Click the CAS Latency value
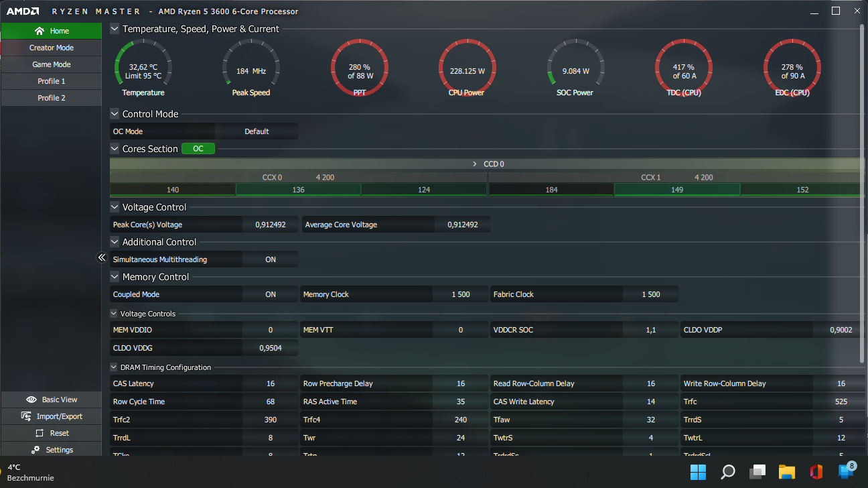 pyautogui.click(x=271, y=383)
